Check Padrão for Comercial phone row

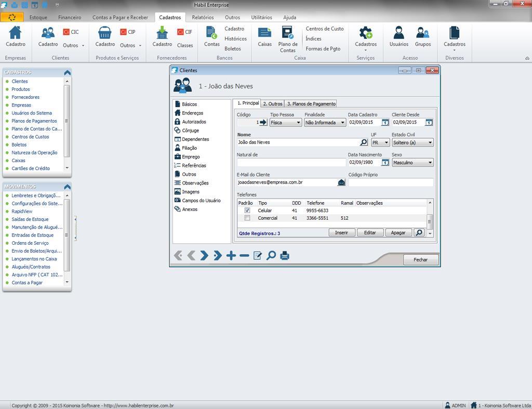[x=247, y=218]
